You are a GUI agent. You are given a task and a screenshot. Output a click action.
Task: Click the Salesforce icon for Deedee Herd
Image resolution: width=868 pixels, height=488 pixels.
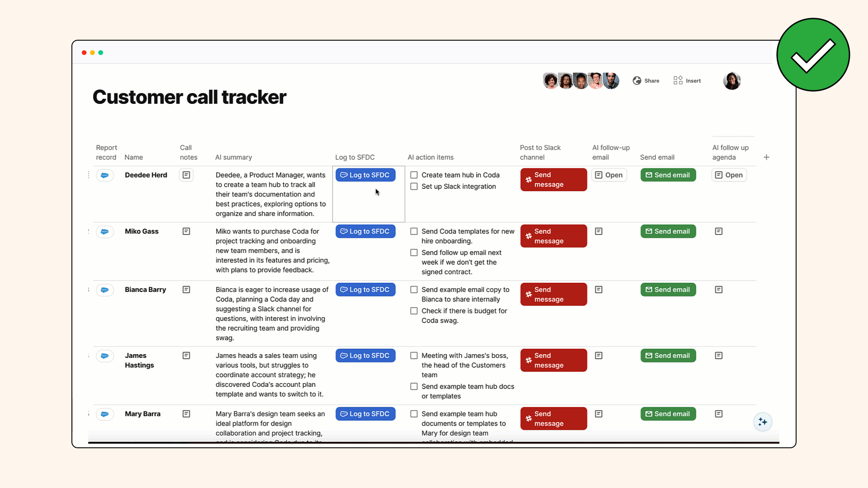104,174
